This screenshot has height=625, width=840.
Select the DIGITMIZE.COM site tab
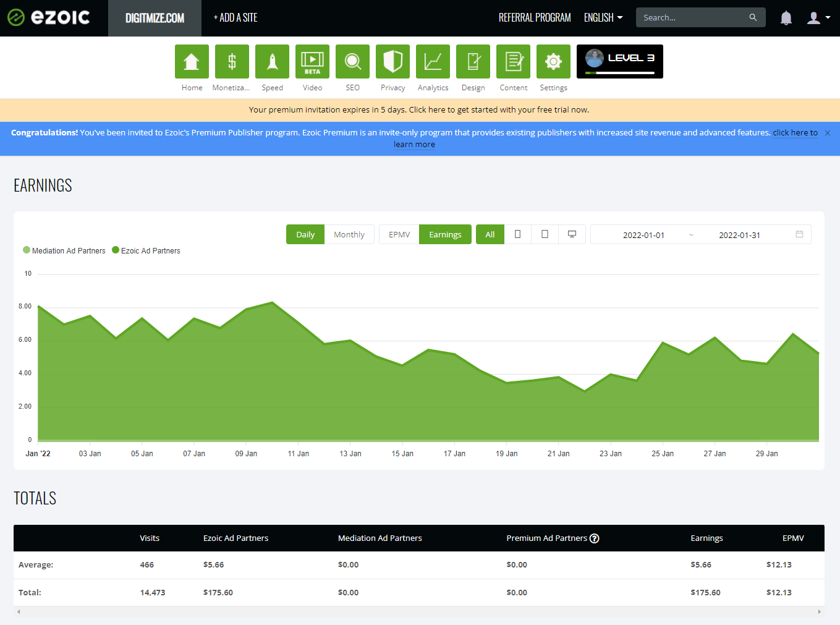tap(155, 18)
